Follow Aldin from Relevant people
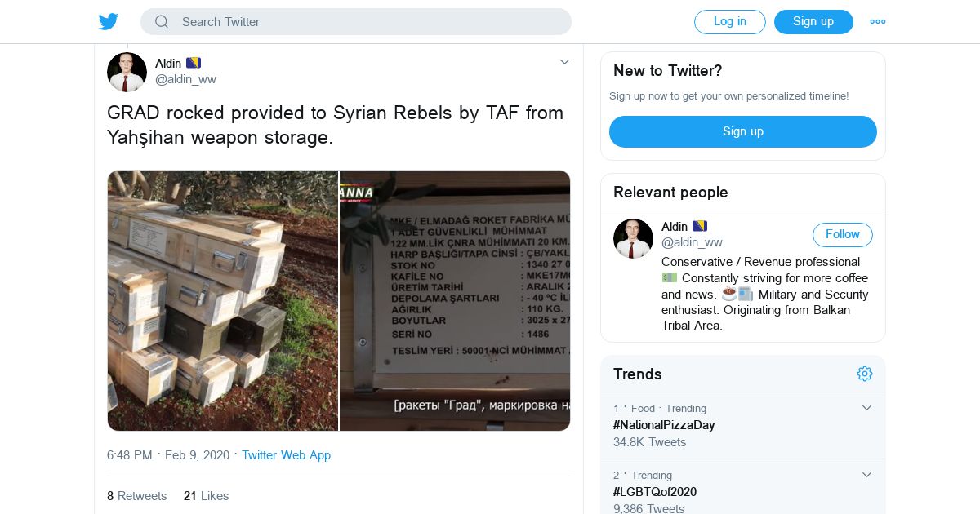Viewport: 980px width, 514px height. click(842, 235)
